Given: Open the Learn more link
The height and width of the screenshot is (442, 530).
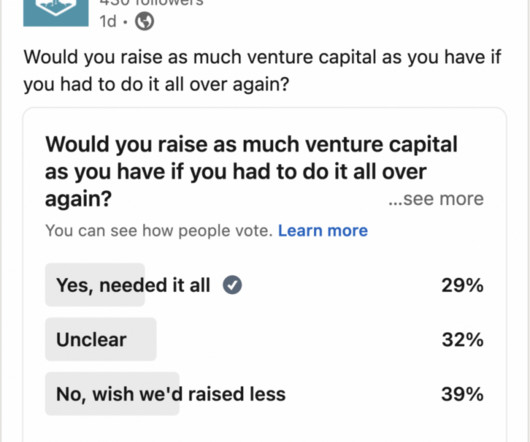Looking at the screenshot, I should [x=323, y=231].
